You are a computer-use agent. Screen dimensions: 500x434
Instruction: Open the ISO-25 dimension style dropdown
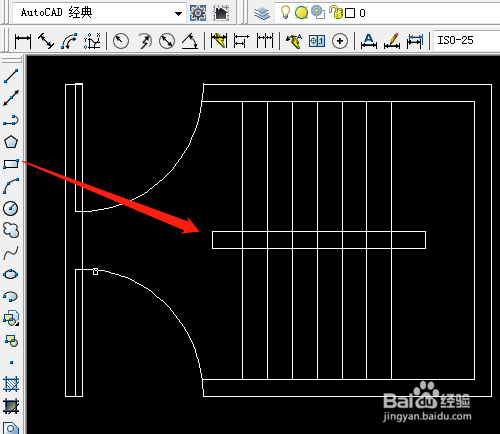tap(467, 41)
